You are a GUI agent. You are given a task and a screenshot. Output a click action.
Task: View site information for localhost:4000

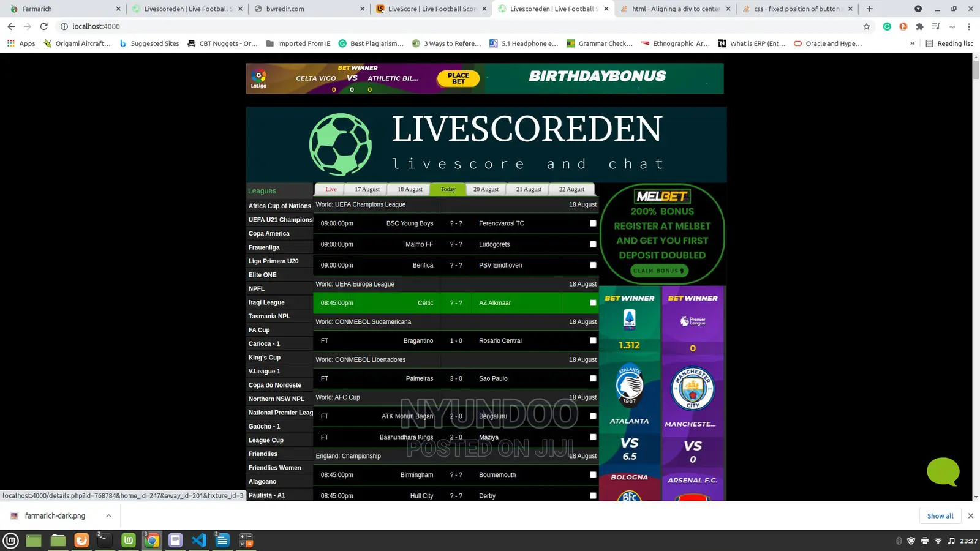click(64, 26)
